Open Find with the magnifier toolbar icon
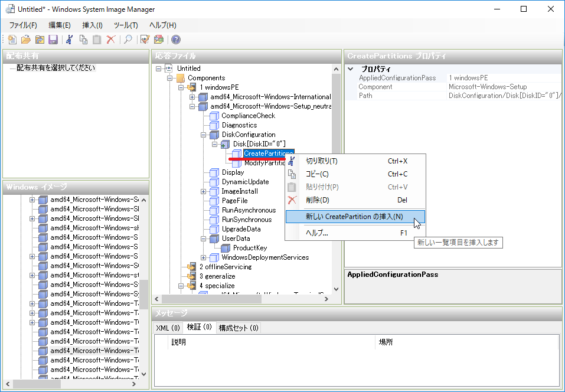The width and height of the screenshot is (565, 392). coord(128,40)
